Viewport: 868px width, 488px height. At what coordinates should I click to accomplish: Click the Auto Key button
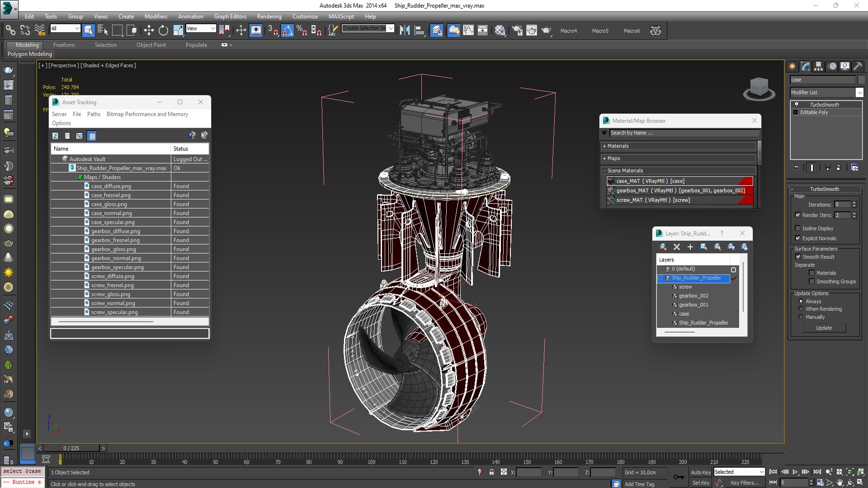[701, 472]
